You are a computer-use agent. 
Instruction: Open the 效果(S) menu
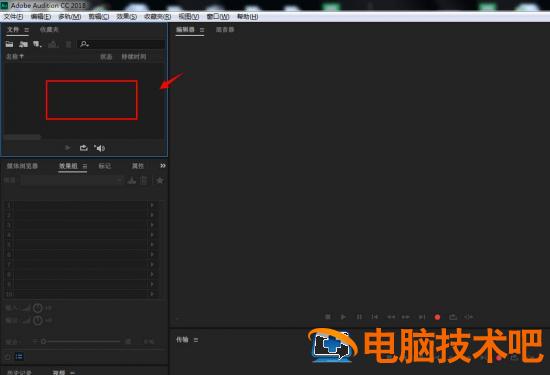(x=127, y=16)
